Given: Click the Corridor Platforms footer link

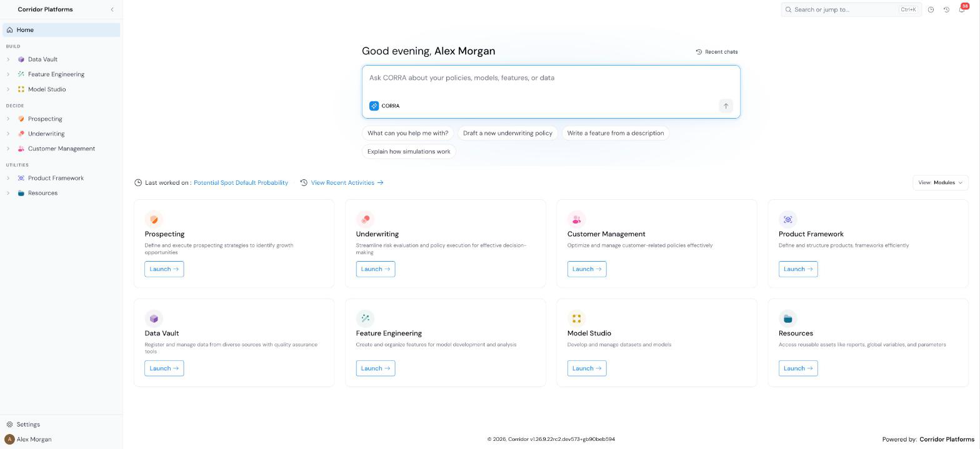Looking at the screenshot, I should point(947,440).
